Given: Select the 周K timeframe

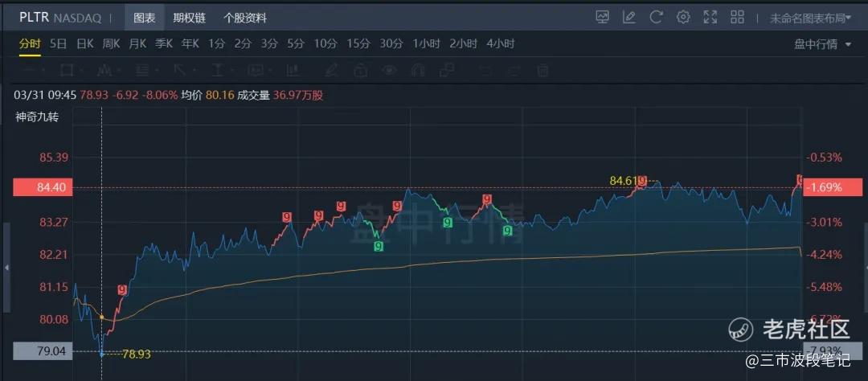Looking at the screenshot, I should coord(111,43).
